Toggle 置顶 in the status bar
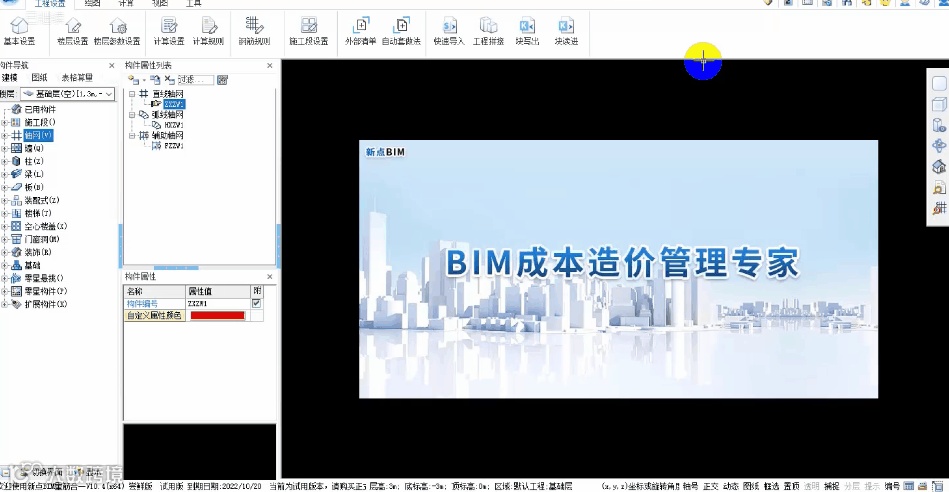949x492 pixels. (791, 486)
